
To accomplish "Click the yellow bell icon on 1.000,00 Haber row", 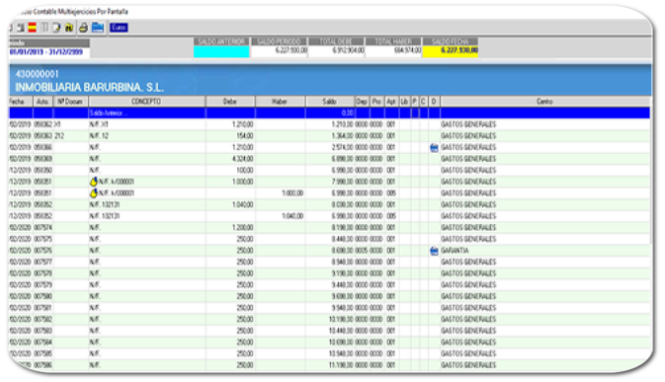I will pos(93,193).
